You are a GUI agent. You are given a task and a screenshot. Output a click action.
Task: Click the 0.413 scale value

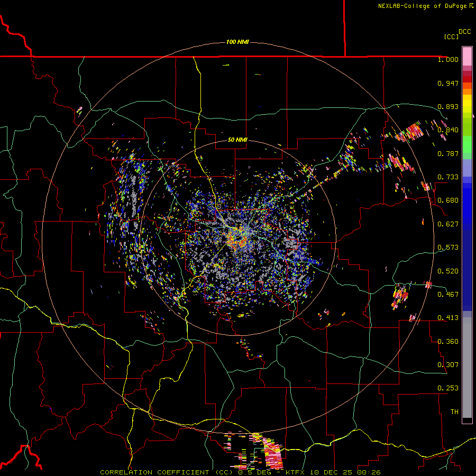tap(448, 318)
